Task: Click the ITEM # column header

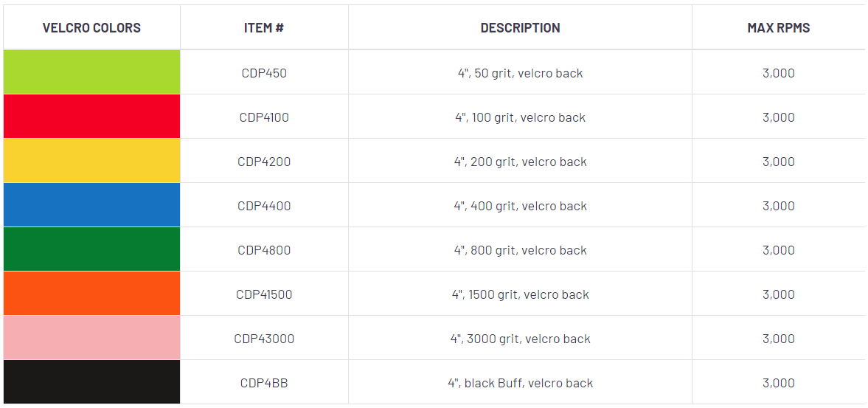Action: (264, 28)
